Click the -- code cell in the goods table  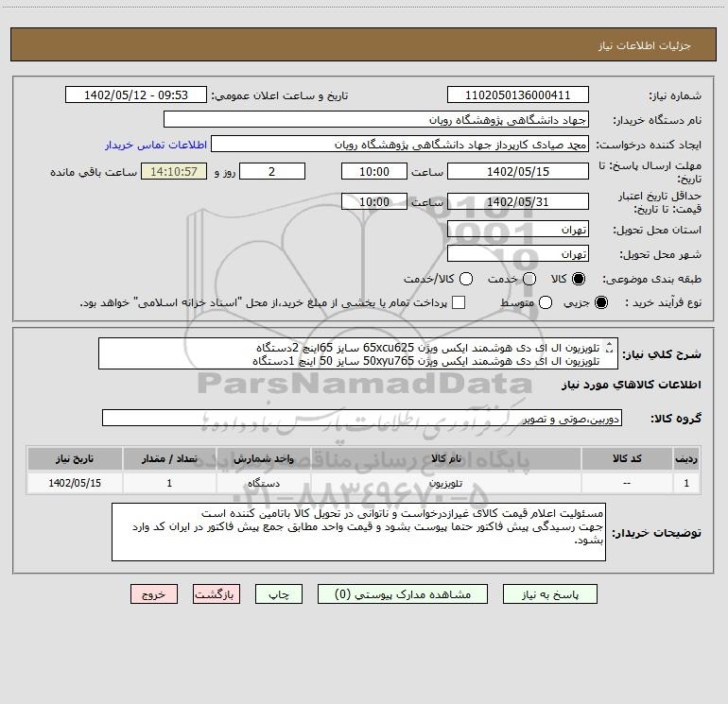click(627, 483)
